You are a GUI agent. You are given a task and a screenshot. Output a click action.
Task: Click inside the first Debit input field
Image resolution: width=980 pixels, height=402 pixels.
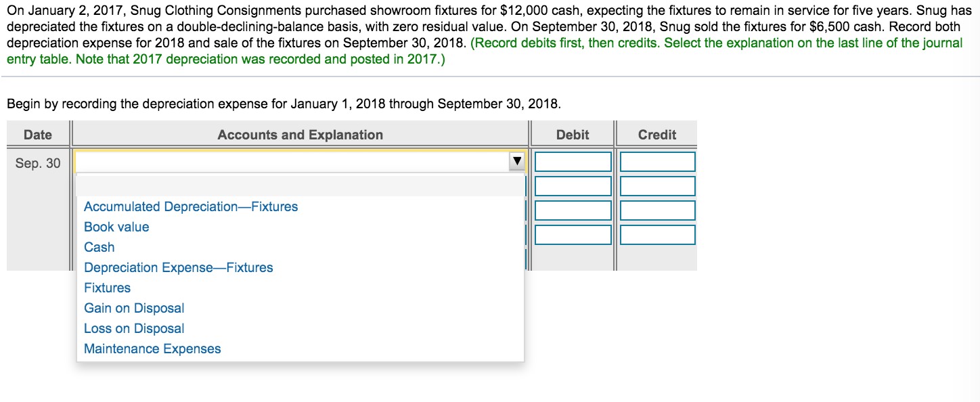(x=573, y=161)
